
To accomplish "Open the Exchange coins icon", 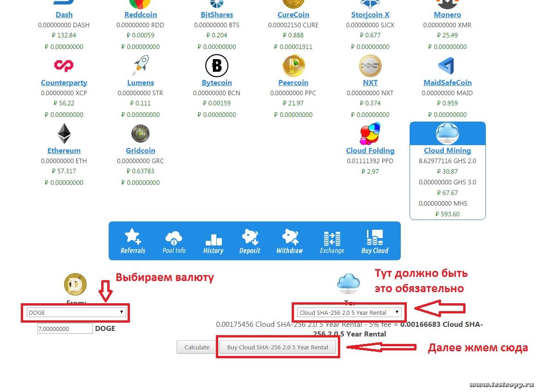I will (332, 238).
